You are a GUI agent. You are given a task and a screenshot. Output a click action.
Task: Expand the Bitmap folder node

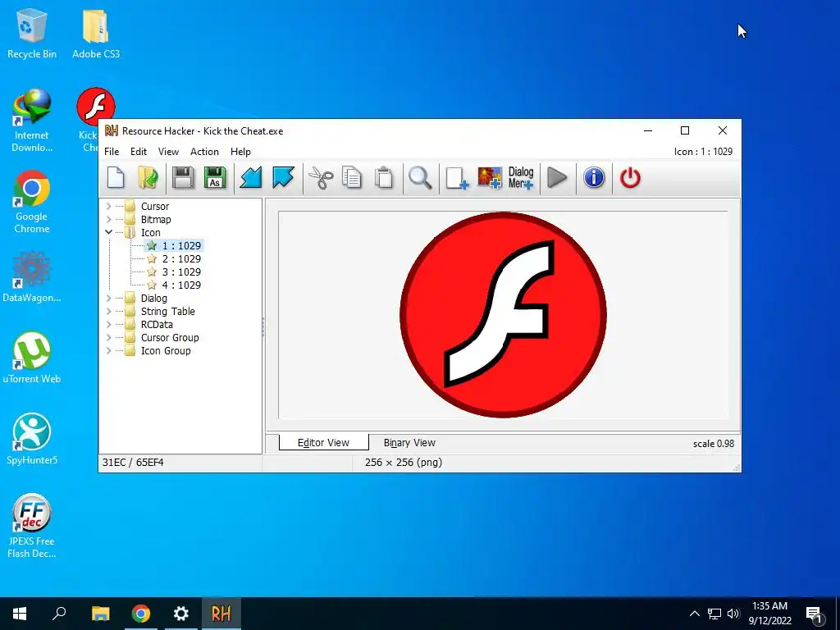pyautogui.click(x=109, y=219)
